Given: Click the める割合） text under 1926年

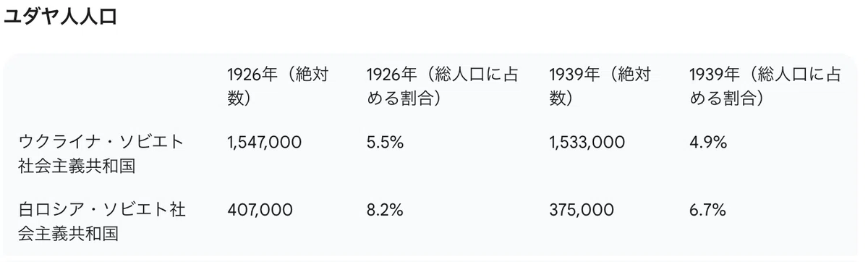Looking at the screenshot, I should 405,98.
